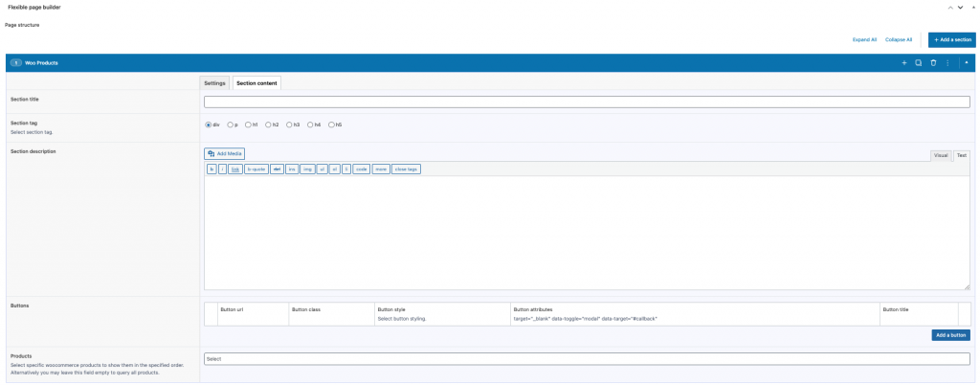Insert italic tag with the i button

pyautogui.click(x=222, y=169)
